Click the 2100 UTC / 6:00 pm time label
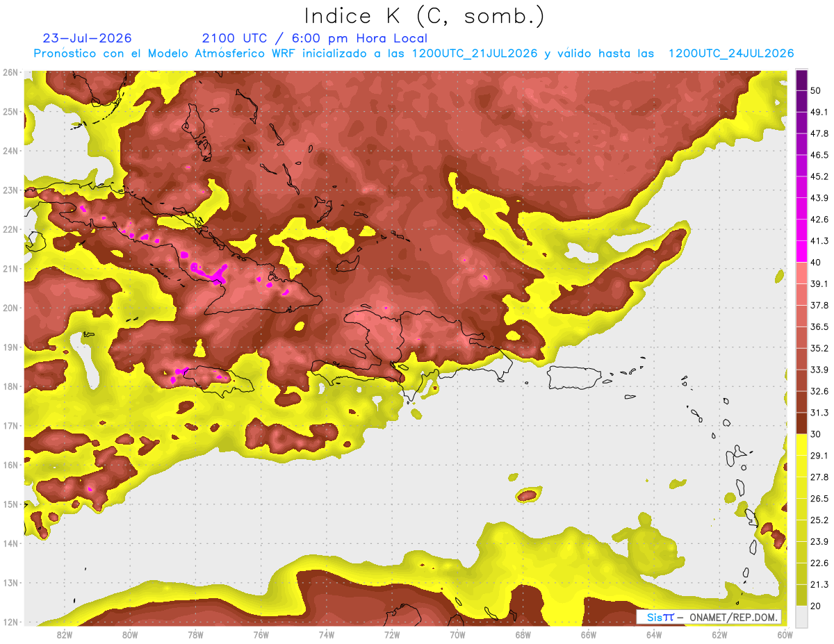The width and height of the screenshot is (834, 644). (x=315, y=38)
